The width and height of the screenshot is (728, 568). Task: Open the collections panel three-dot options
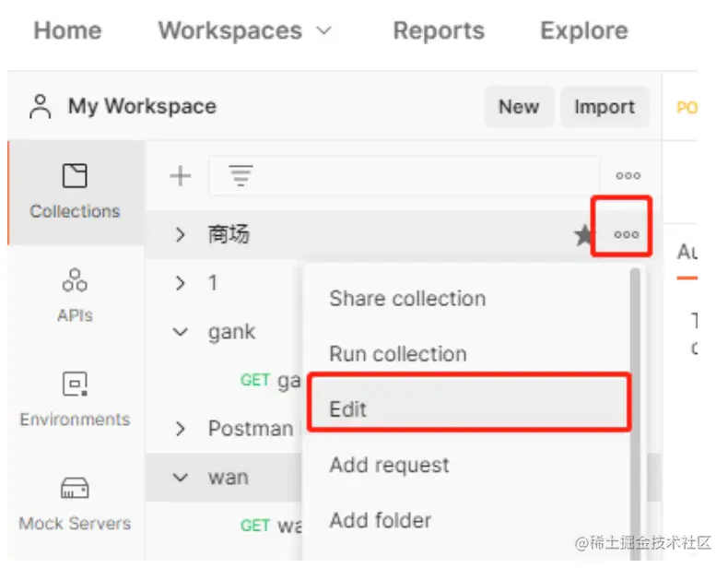(x=628, y=175)
